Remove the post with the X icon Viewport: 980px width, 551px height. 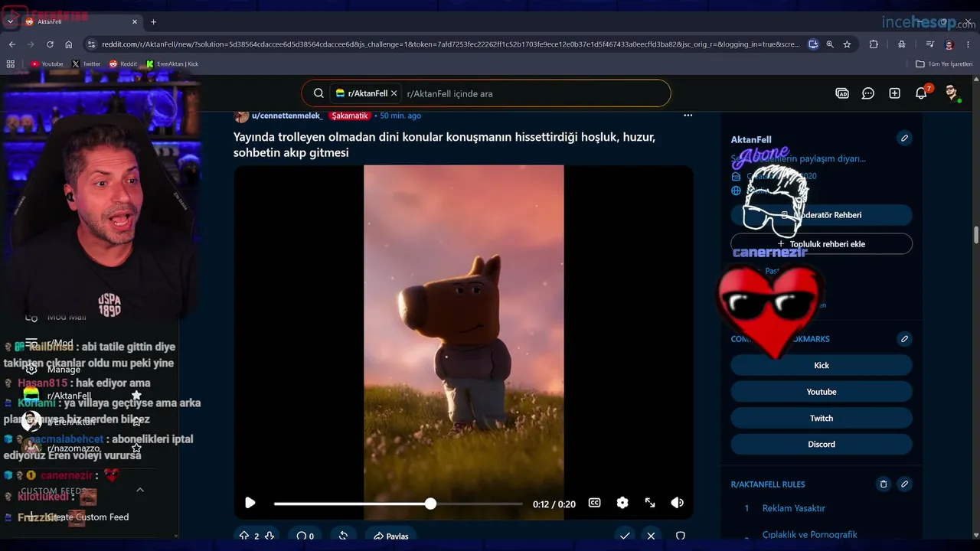click(651, 536)
